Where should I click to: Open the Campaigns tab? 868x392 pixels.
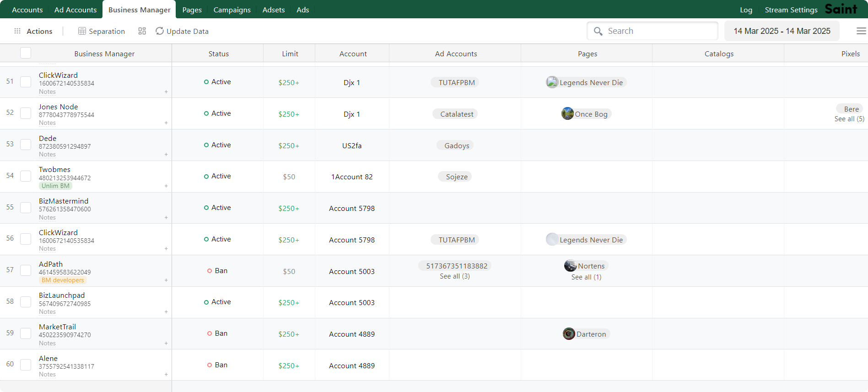232,10
